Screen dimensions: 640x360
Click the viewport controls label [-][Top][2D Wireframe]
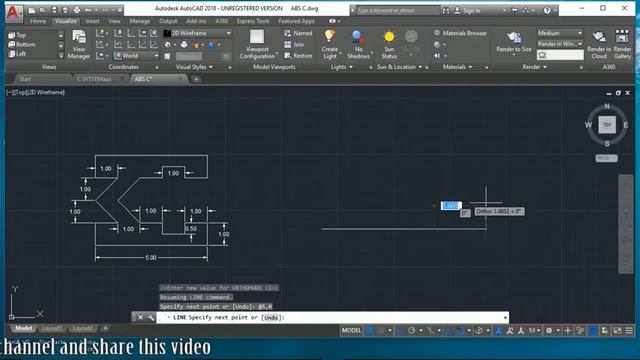pyautogui.click(x=36, y=92)
